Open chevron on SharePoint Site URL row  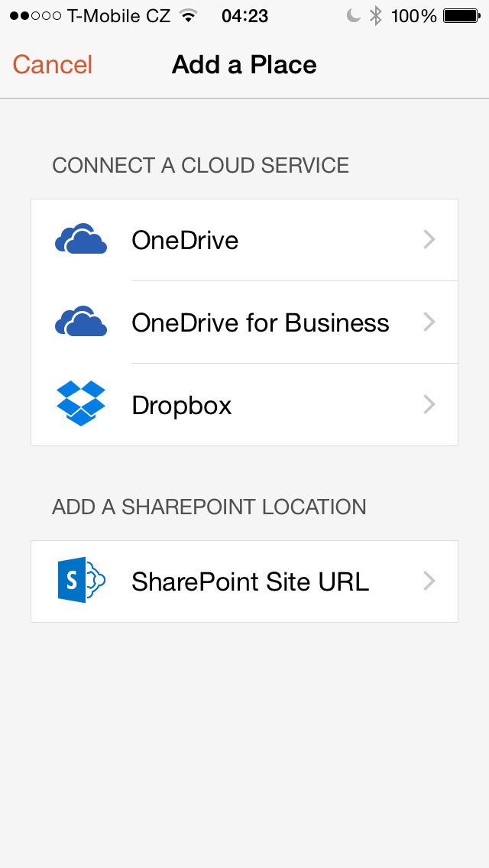429,581
